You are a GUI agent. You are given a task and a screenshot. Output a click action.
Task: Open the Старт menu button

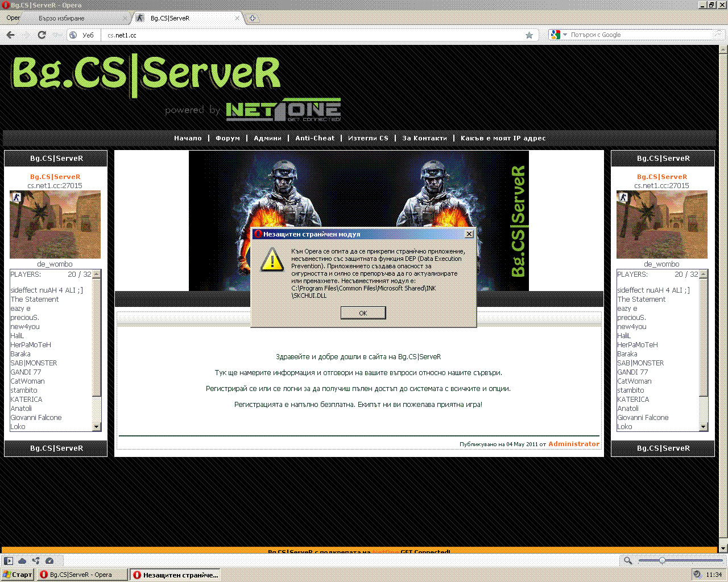click(x=18, y=575)
